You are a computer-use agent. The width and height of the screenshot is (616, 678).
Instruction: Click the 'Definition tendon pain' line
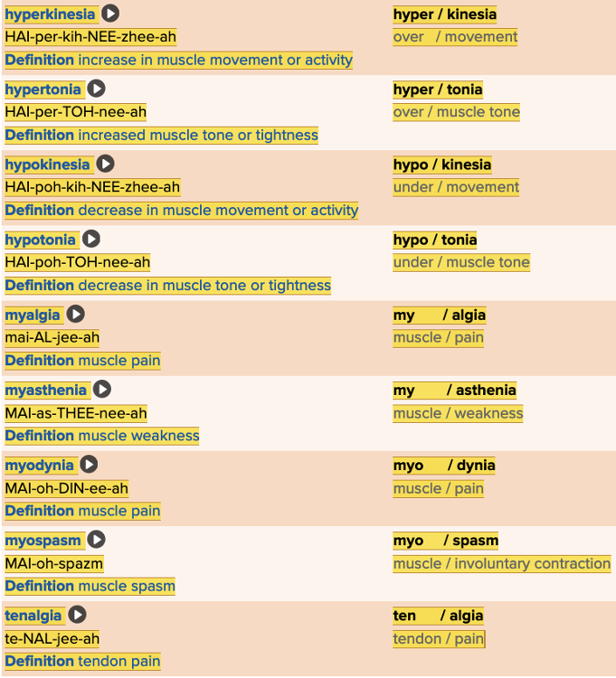coord(82,661)
